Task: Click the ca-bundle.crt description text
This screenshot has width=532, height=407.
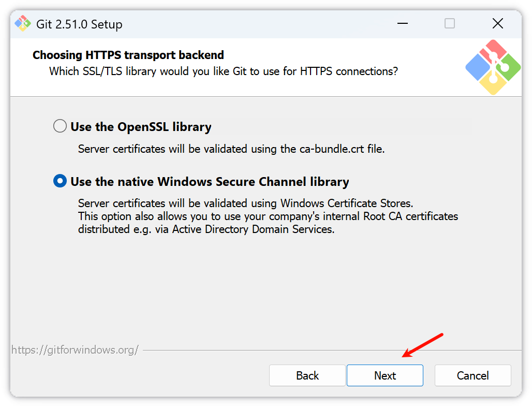Action: 231,149
